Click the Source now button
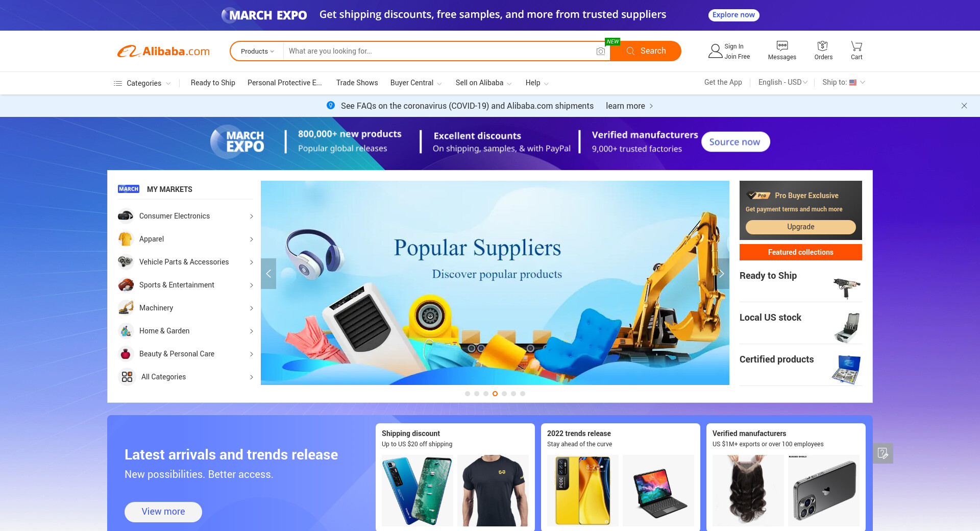This screenshot has width=980, height=531. tap(735, 142)
